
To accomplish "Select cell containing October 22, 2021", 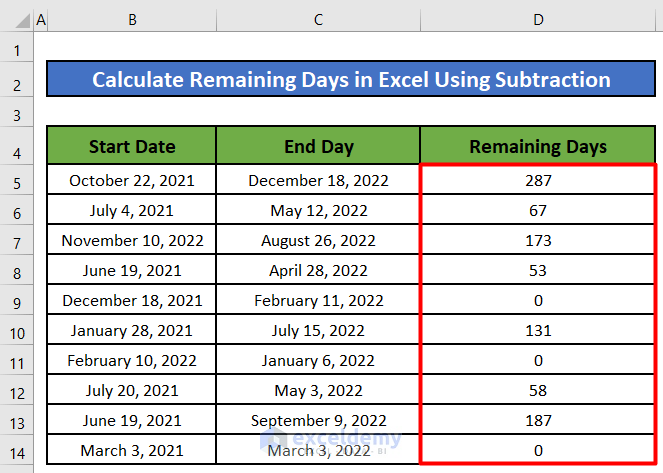I will tap(132, 181).
